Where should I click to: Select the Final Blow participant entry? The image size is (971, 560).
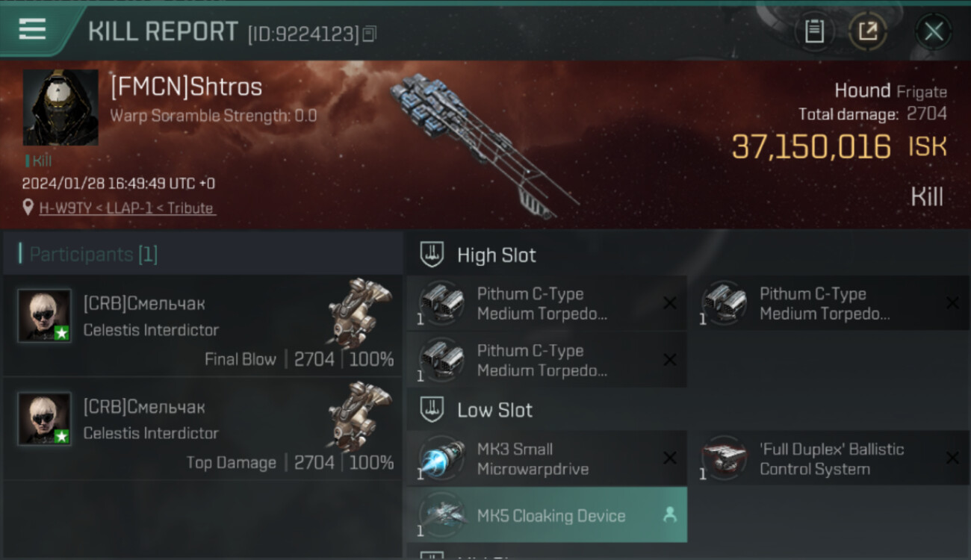click(x=202, y=326)
